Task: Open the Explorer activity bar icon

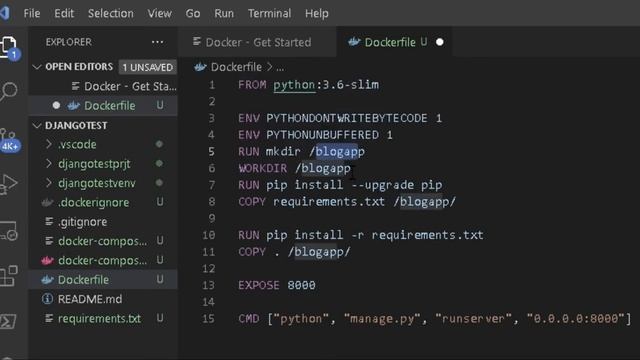Action: coord(9,48)
